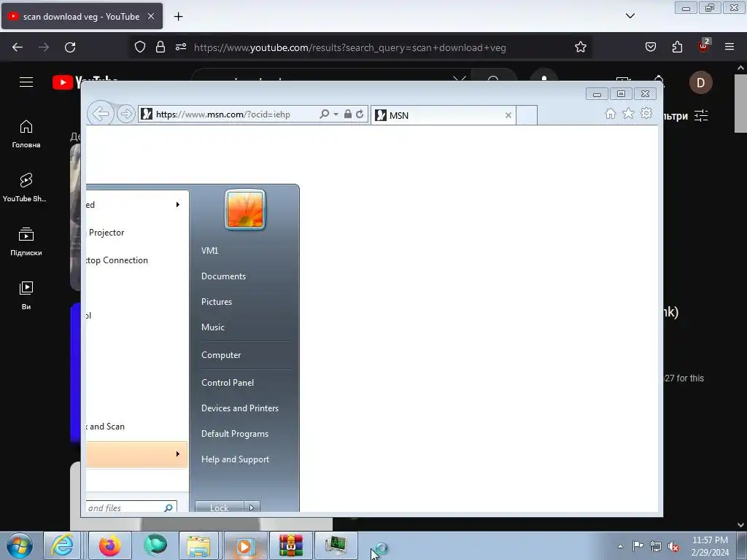The image size is (747, 560).
Task: Expand the Firefox list all tabs chevron
Action: pyautogui.click(x=630, y=16)
